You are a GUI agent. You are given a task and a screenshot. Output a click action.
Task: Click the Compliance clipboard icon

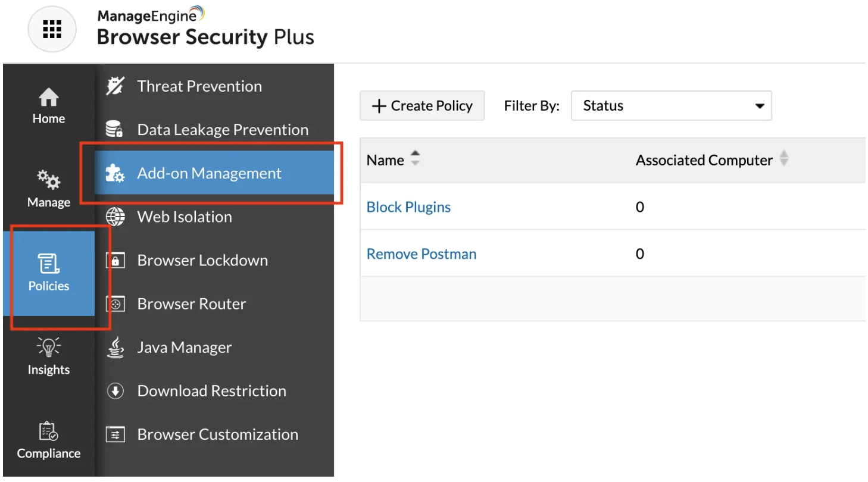tap(49, 430)
